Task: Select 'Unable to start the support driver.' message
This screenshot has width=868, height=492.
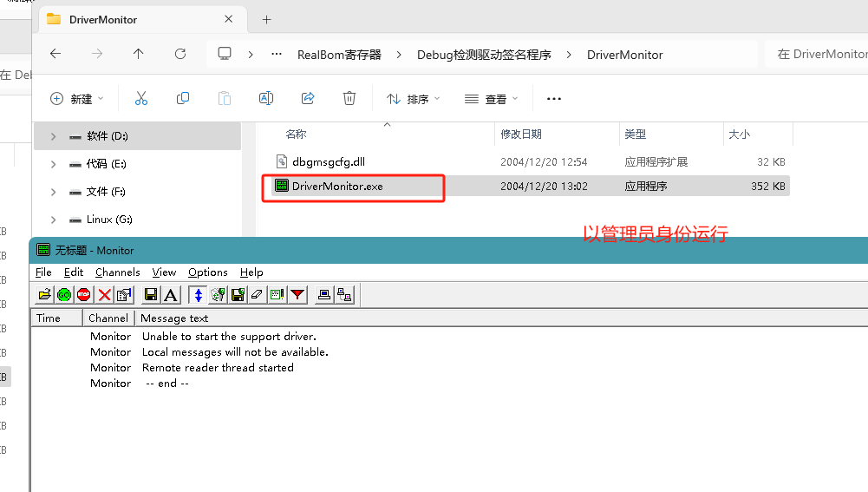Action: tap(229, 337)
